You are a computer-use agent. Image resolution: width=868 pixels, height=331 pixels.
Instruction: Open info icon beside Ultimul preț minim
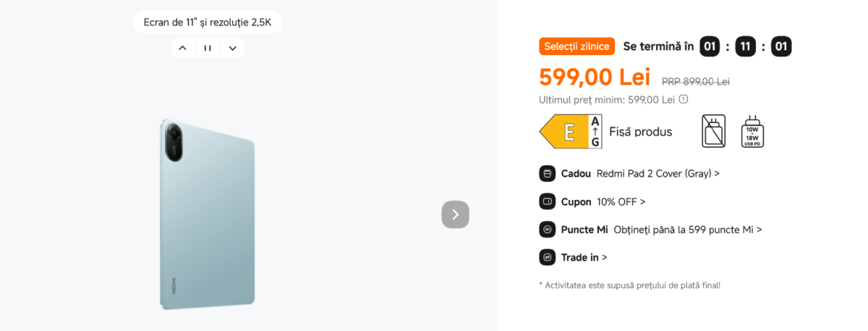[684, 100]
